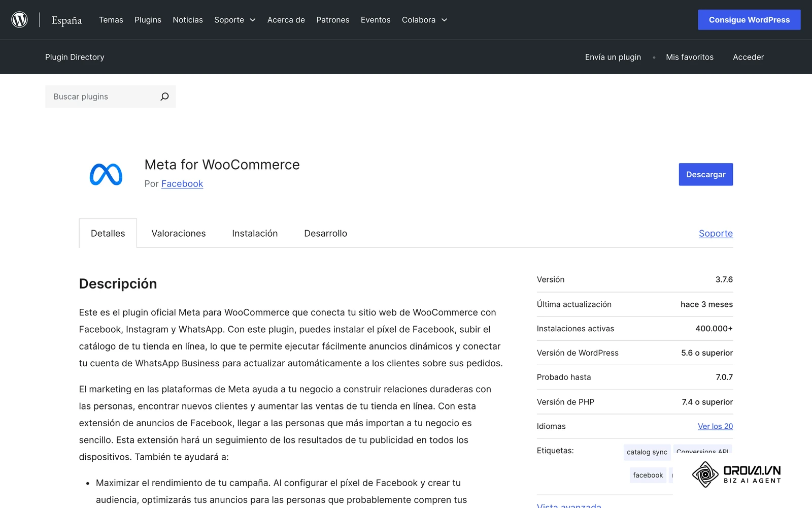Open the Facebook author link

[182, 184]
